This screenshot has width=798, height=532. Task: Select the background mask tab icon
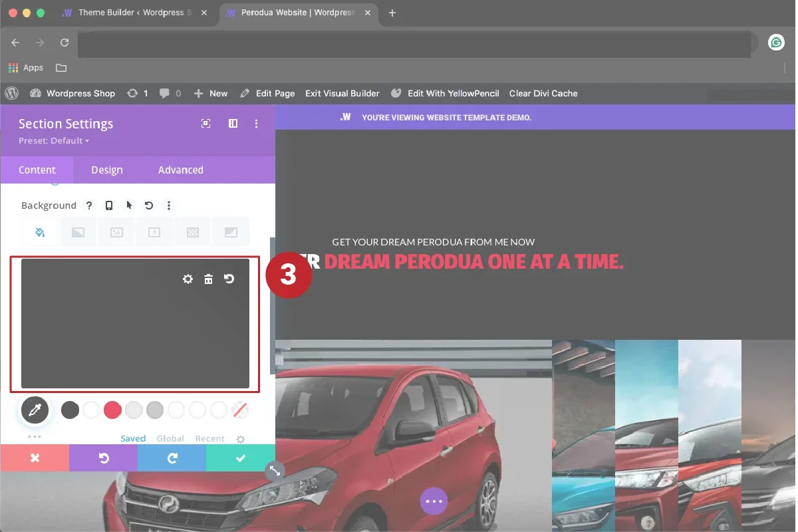coord(231,232)
